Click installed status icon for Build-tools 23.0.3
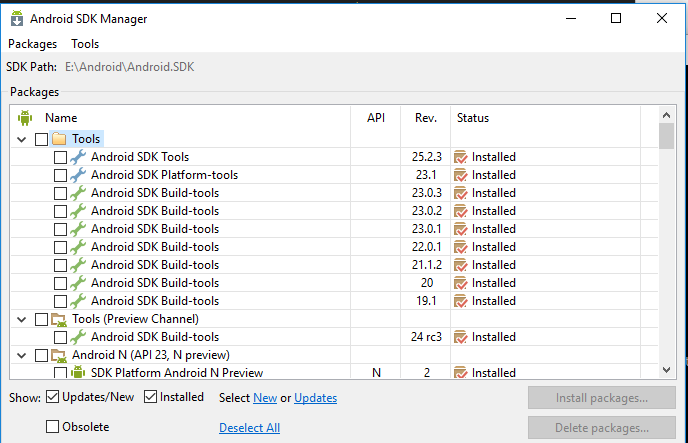Image resolution: width=688 pixels, height=443 pixels. [x=461, y=193]
